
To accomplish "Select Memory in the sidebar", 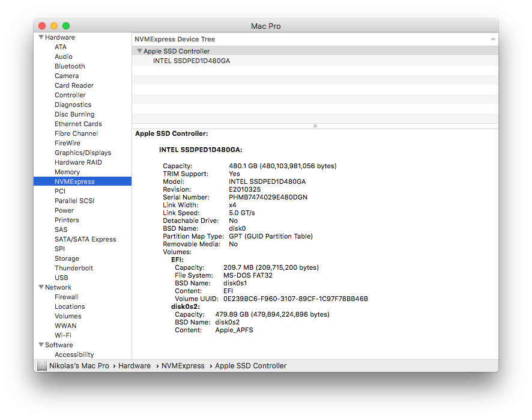I will pyautogui.click(x=67, y=172).
